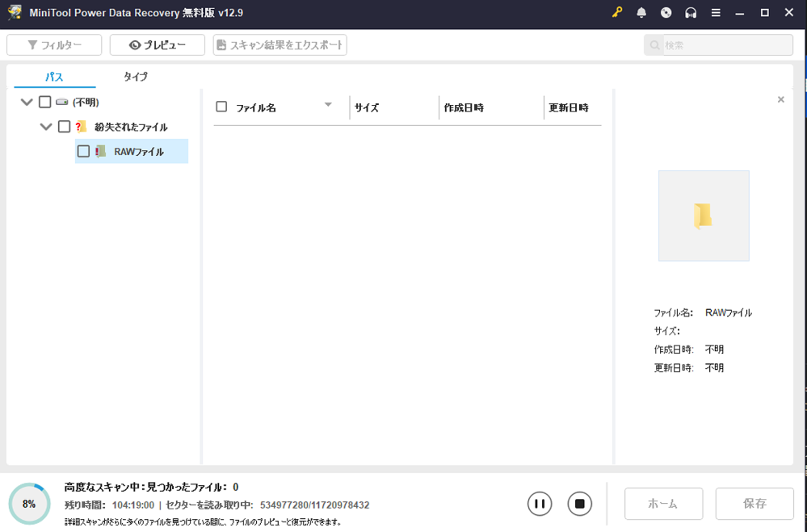Sort by ファイル名 column header

256,108
